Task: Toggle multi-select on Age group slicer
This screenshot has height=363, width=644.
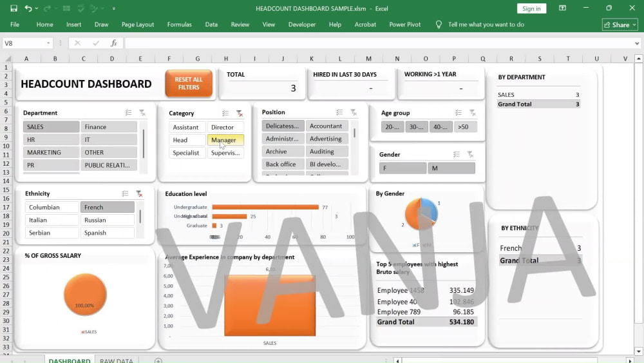Action: (x=459, y=113)
